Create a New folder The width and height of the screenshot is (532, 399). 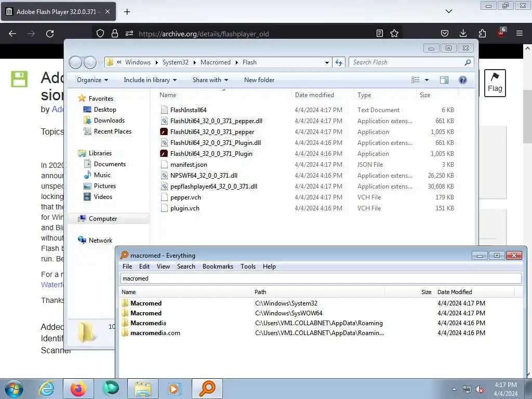(259, 80)
